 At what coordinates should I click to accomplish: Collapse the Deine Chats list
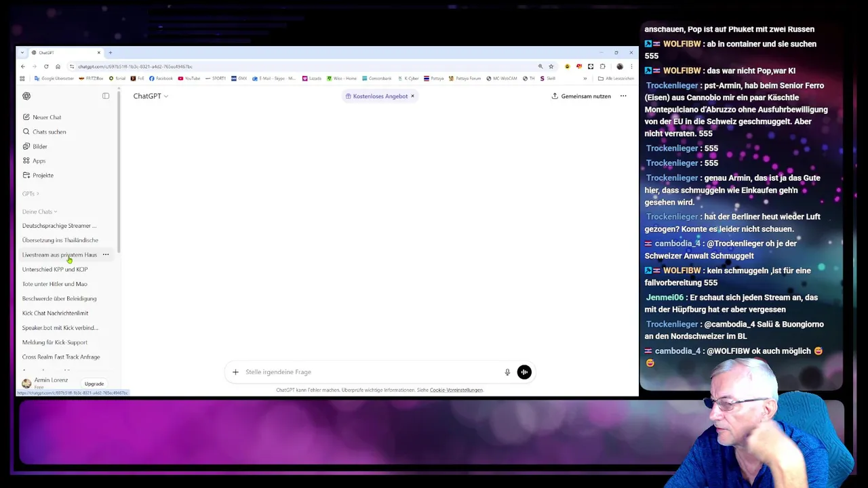coord(39,211)
